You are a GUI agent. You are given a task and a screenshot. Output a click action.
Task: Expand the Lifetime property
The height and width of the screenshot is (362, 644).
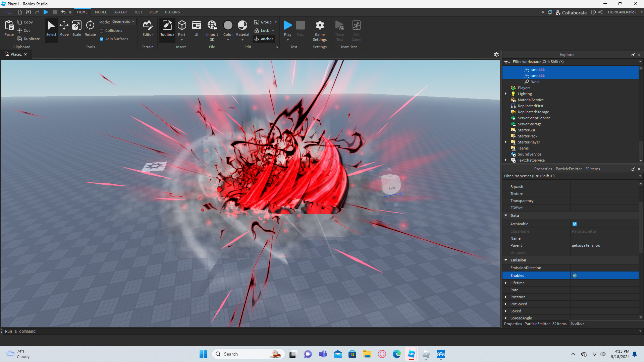pyautogui.click(x=506, y=283)
